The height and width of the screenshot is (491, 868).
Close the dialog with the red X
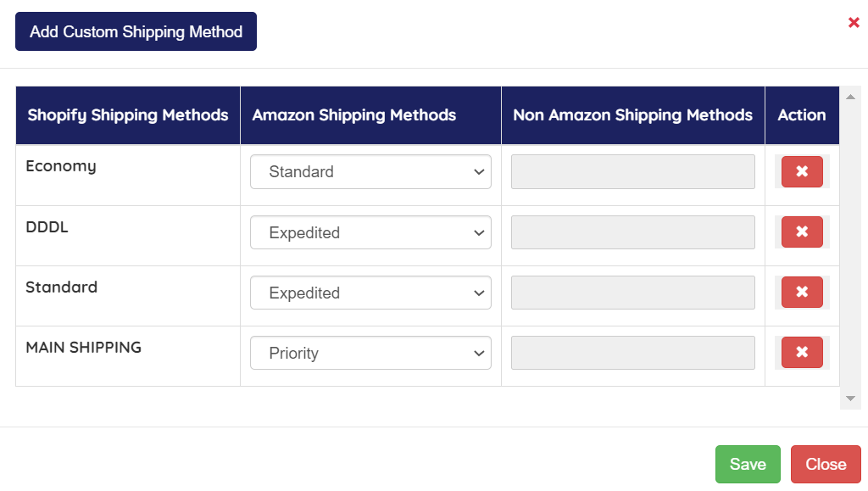pyautogui.click(x=854, y=23)
